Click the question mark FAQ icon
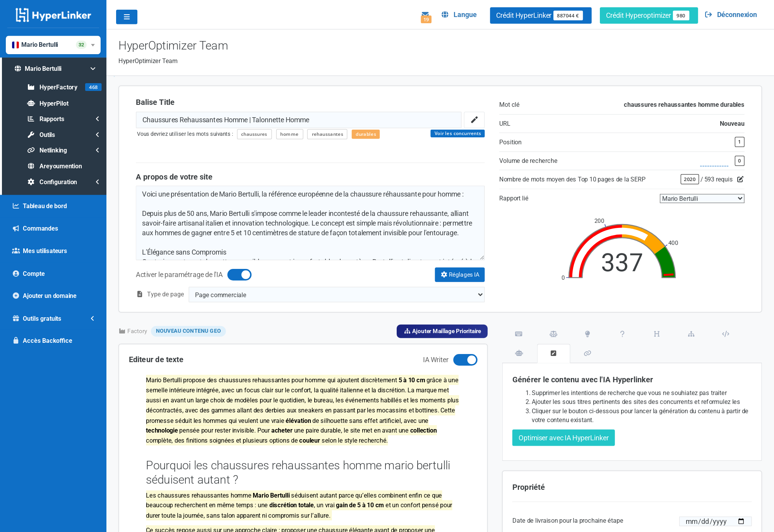774x532 pixels. [x=622, y=334]
